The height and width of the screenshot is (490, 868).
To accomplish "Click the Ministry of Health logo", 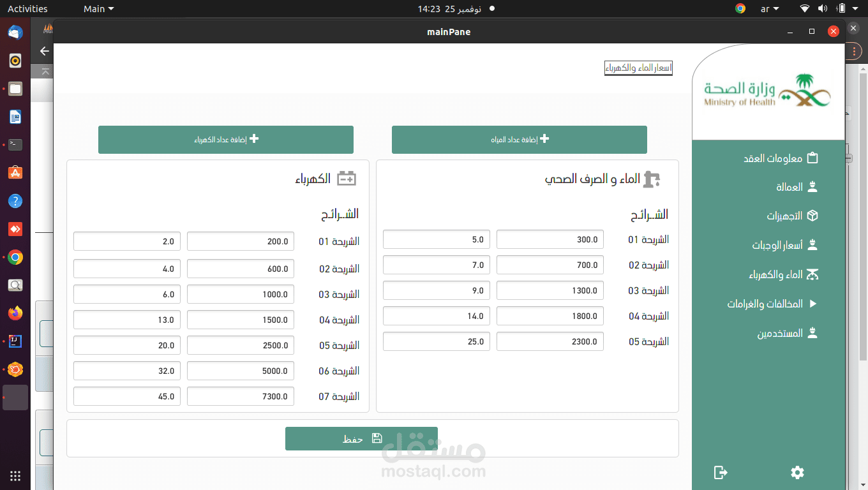I will (x=767, y=91).
